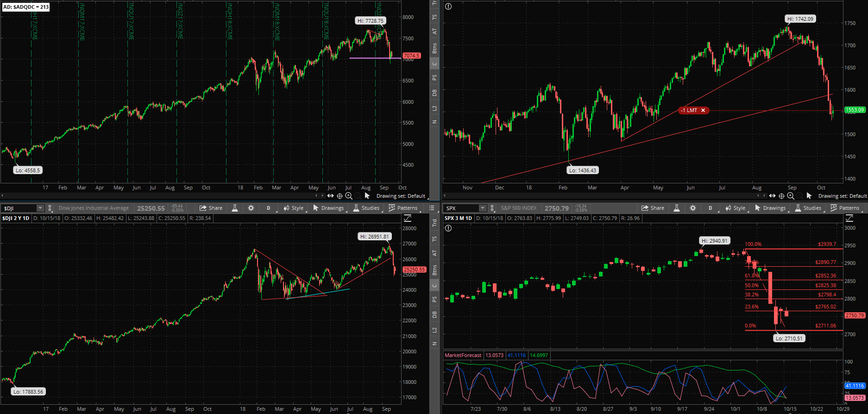Screen dimensions: 868x414
Task: Open Drawings menu in $DJI chart toolbar
Action: [328, 208]
